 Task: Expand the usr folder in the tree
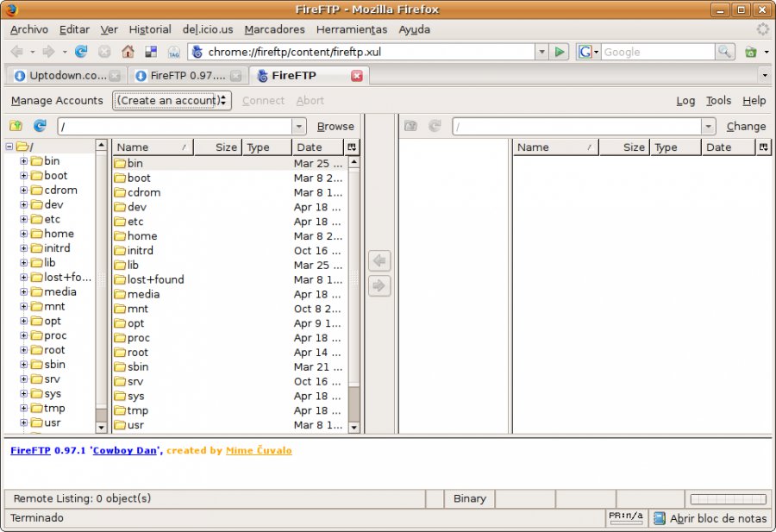coord(23,422)
